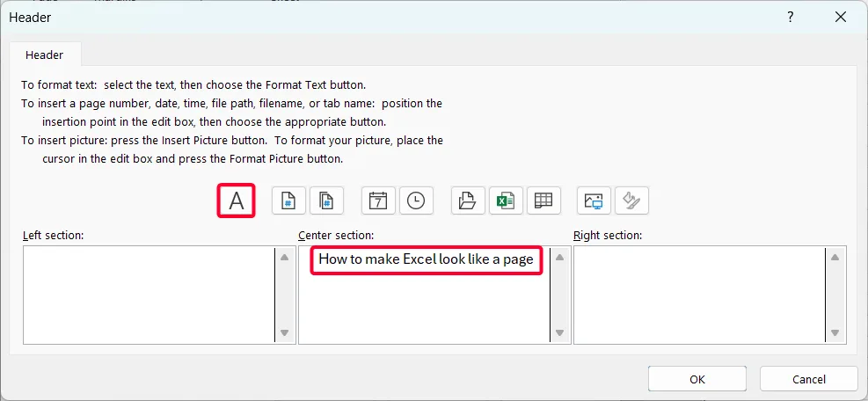This screenshot has height=401, width=868.
Task: Open the Format Text button
Action: point(237,200)
